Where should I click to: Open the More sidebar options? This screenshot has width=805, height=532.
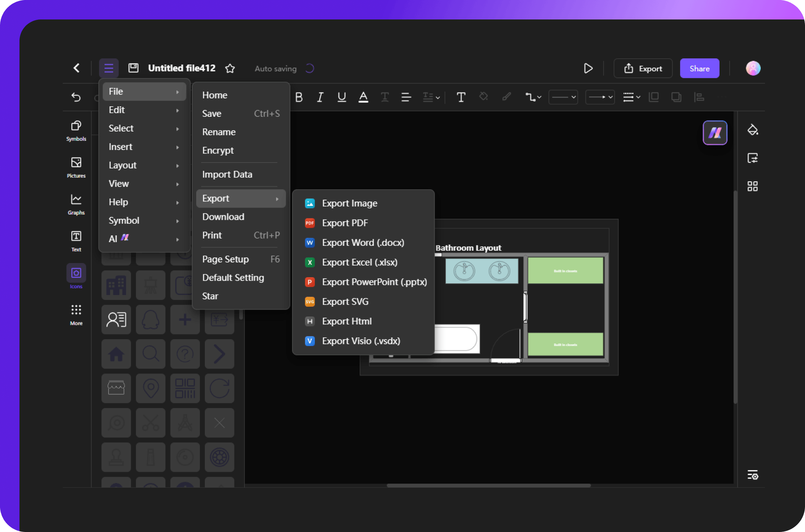76,315
